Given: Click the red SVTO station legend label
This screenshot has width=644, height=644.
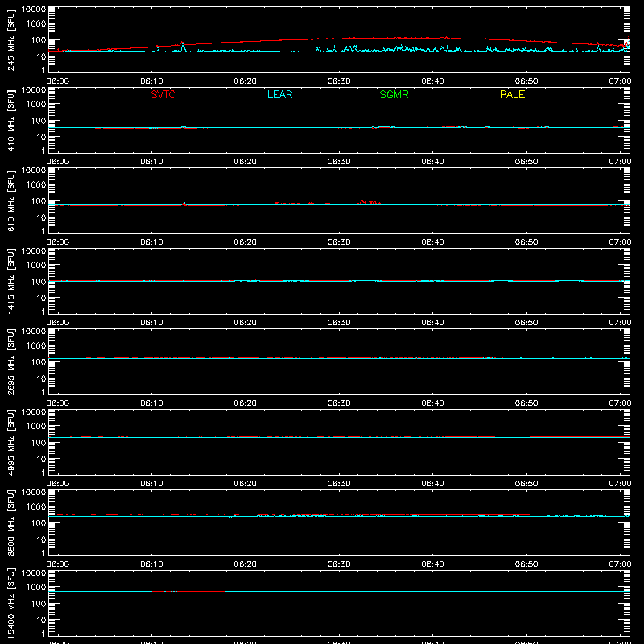Looking at the screenshot, I should click(x=163, y=94).
